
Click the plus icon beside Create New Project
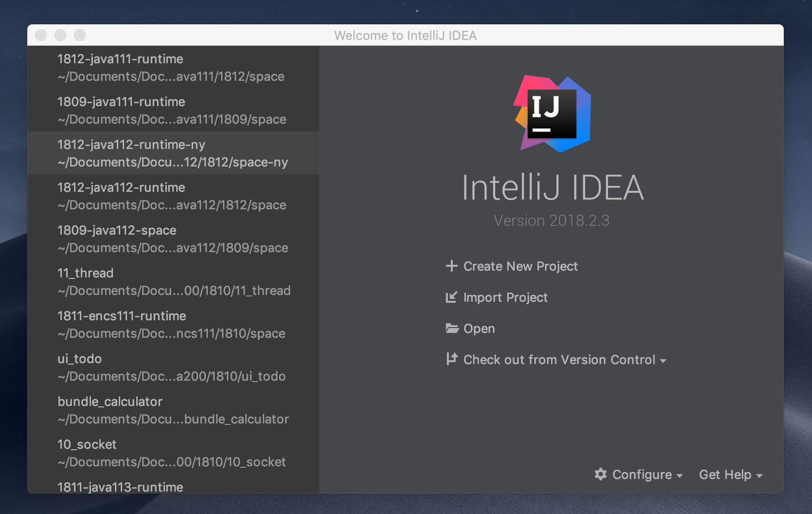[x=452, y=266]
